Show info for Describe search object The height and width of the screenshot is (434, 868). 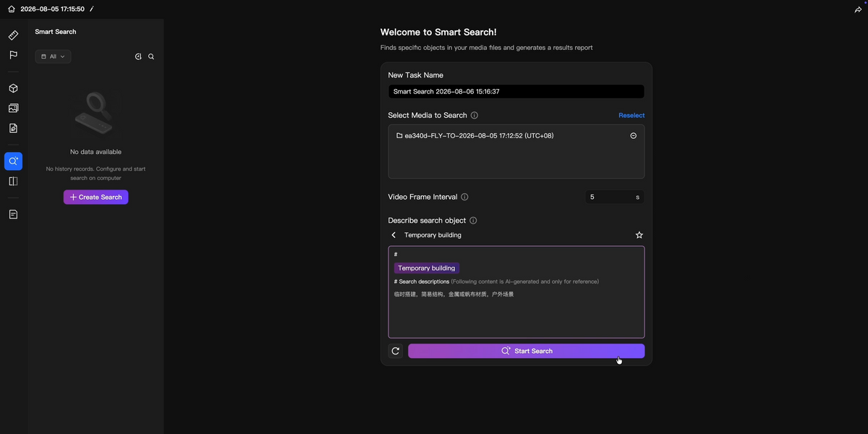coord(473,221)
